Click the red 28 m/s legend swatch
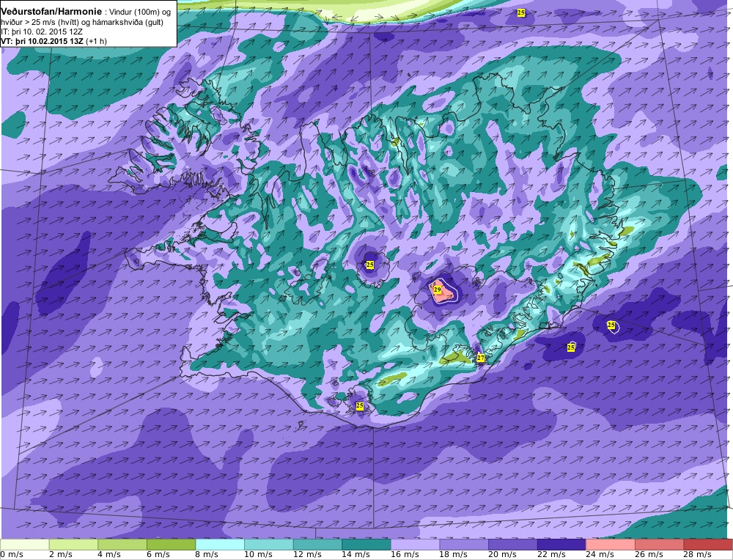Image resolution: width=733 pixels, height=560 pixels. click(708, 545)
